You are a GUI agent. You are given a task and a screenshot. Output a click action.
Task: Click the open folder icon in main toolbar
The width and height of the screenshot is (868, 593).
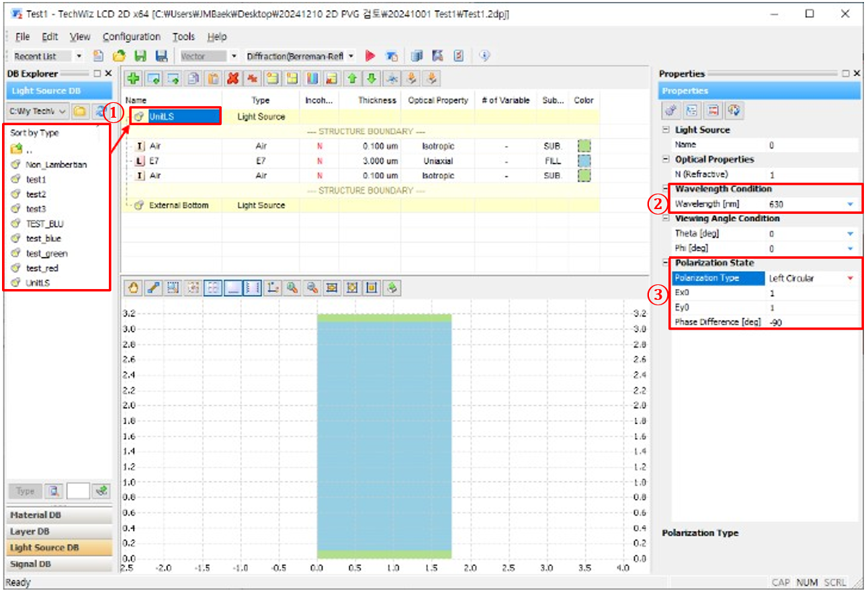click(119, 56)
